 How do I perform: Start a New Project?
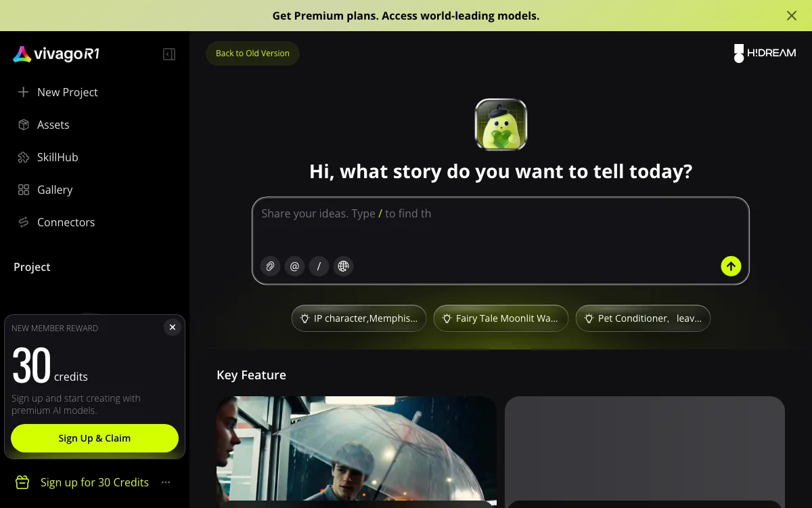click(x=95, y=92)
